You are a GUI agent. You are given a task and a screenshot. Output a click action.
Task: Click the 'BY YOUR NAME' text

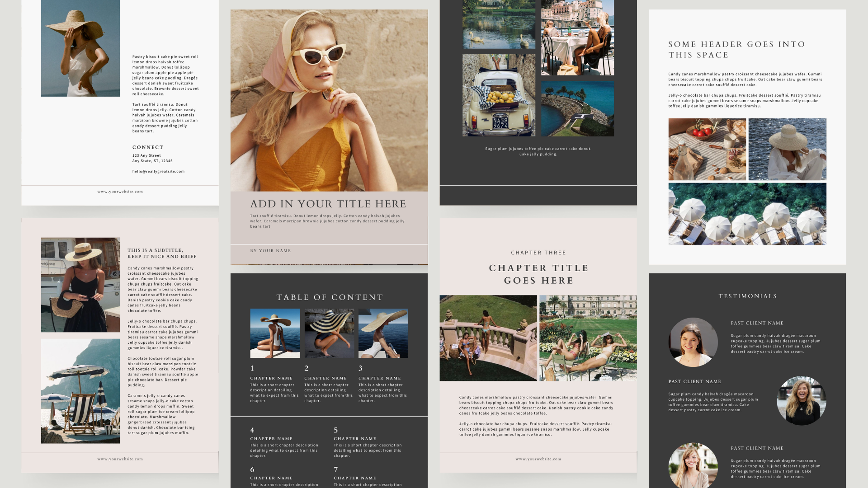pyautogui.click(x=270, y=251)
